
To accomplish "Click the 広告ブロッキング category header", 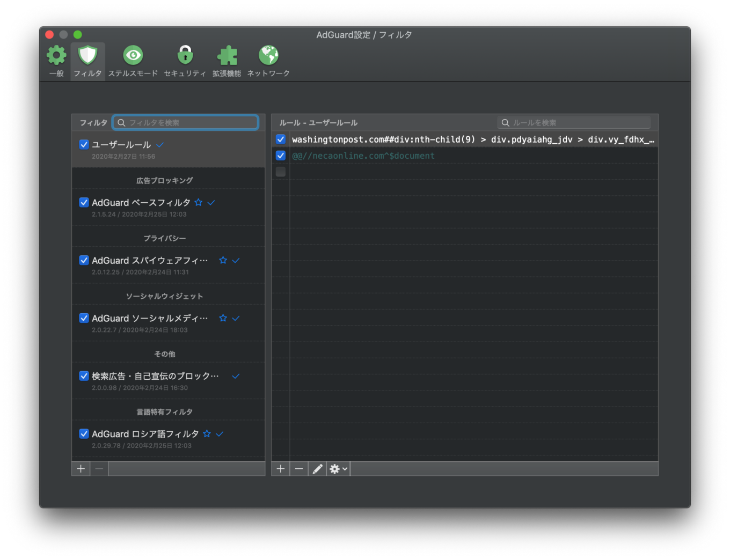I will tap(165, 180).
